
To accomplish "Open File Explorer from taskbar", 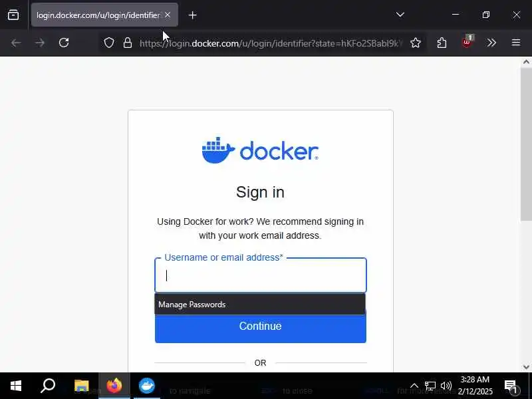I will click(x=81, y=386).
